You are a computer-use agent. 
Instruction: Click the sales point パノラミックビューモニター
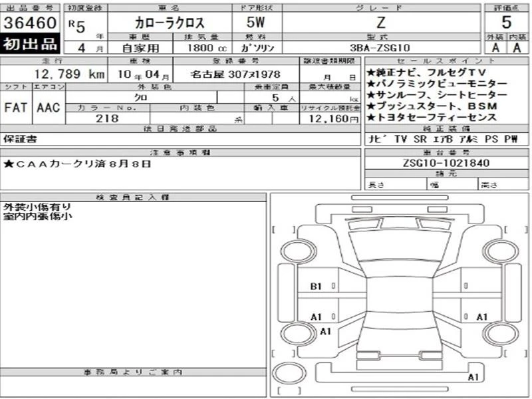[437, 84]
